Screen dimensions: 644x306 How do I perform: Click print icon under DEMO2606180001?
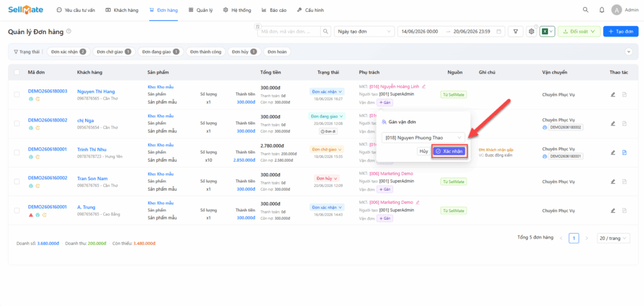tap(30, 157)
